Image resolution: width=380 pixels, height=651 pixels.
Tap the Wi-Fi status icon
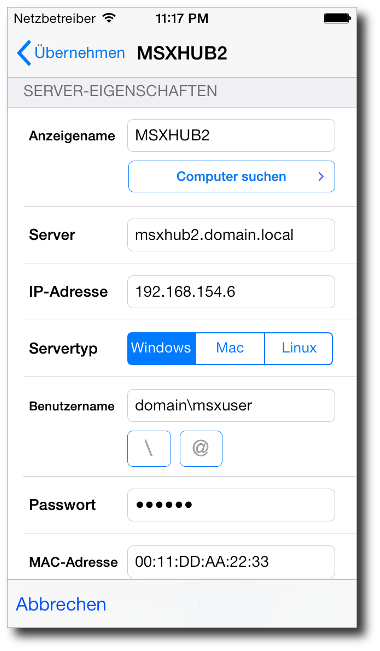pos(109,18)
